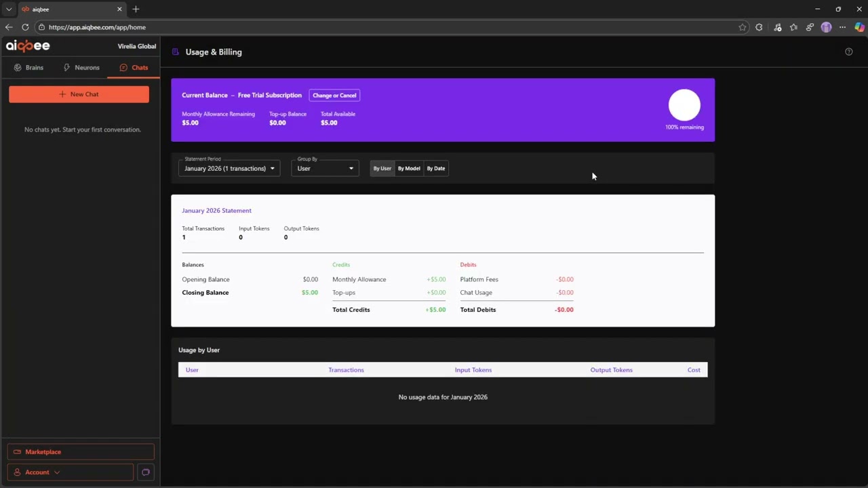Screen dimensions: 868x488
Task: Click the browser address bar URL
Action: click(x=97, y=27)
